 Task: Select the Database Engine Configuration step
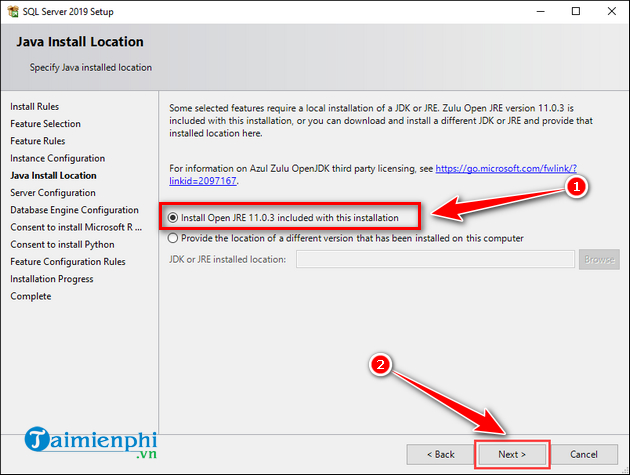pyautogui.click(x=74, y=210)
